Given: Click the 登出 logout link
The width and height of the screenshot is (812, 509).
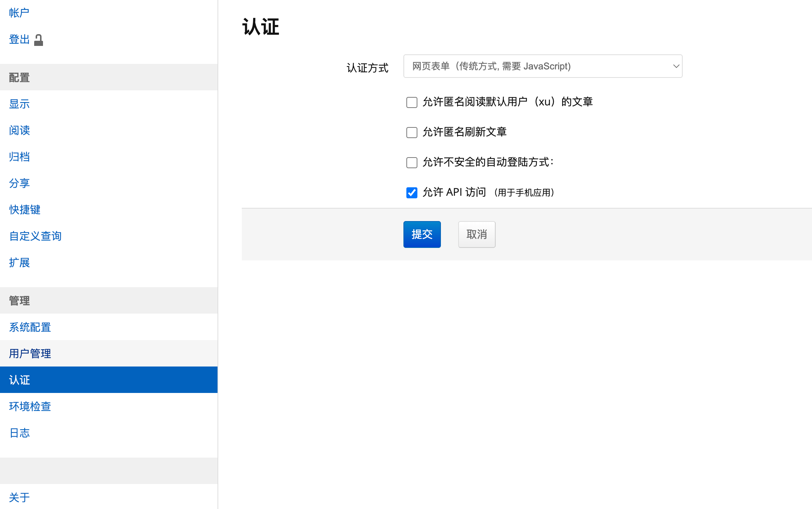Looking at the screenshot, I should (19, 39).
